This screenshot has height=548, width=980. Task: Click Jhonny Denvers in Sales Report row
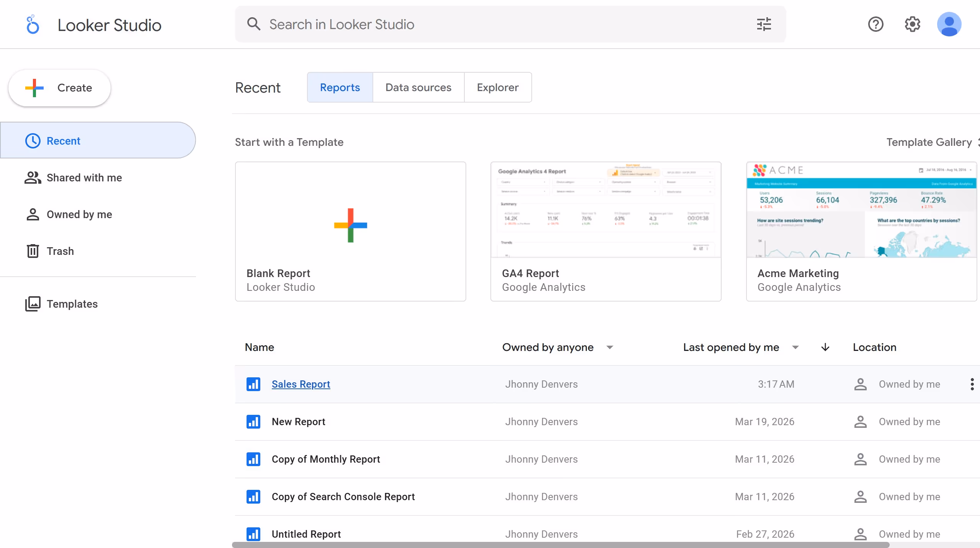(541, 384)
